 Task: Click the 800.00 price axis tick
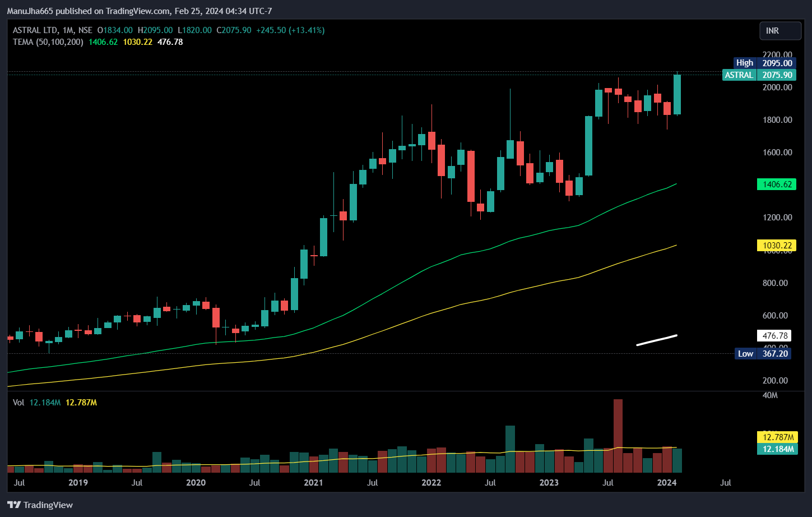pyautogui.click(x=775, y=283)
